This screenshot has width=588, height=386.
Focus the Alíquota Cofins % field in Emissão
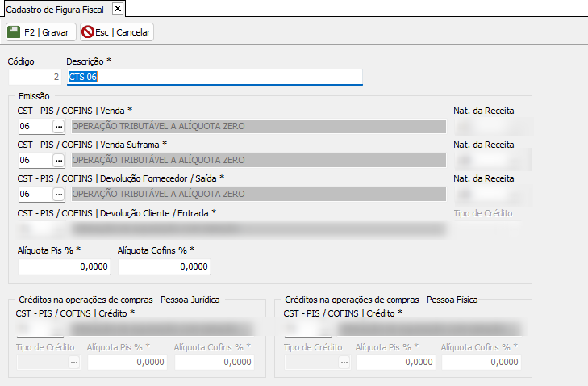pyautogui.click(x=164, y=266)
